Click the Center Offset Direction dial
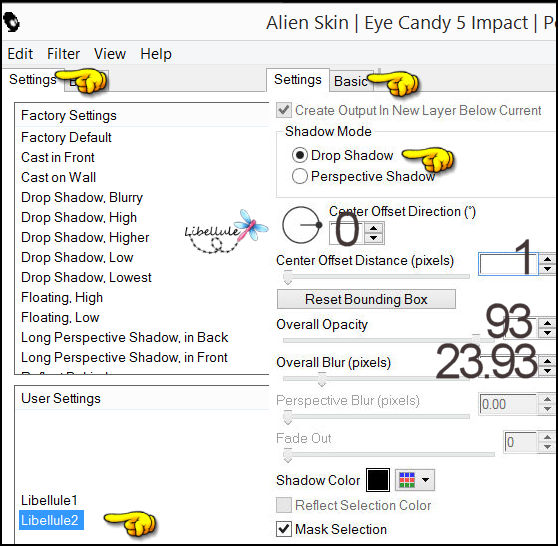 [x=301, y=225]
